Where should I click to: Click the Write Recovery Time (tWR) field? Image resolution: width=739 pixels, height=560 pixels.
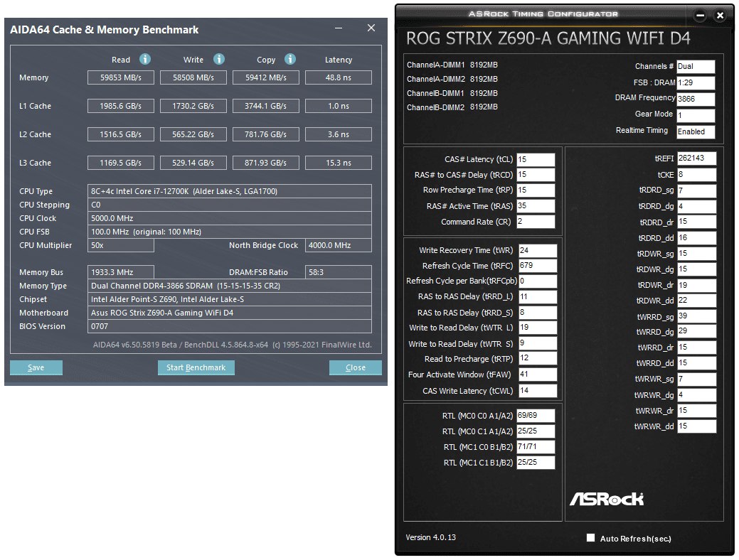(x=538, y=251)
